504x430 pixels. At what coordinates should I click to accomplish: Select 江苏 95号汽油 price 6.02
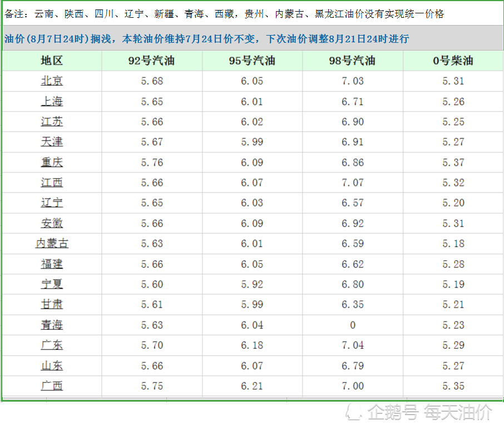pyautogui.click(x=252, y=122)
